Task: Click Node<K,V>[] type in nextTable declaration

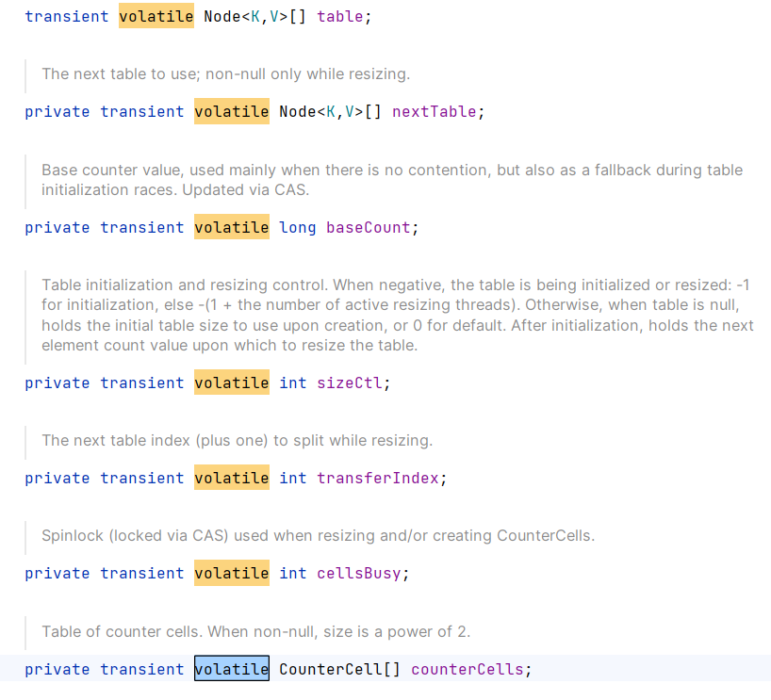Action: 330,111
